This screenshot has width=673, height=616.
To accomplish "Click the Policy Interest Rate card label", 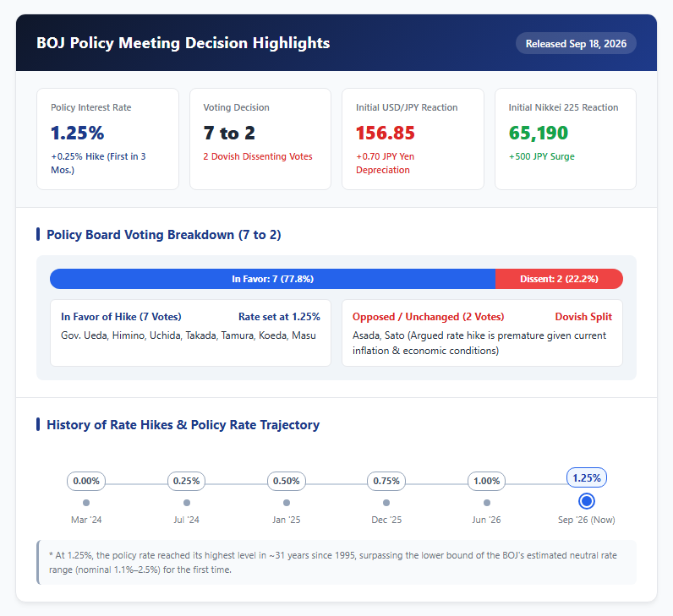I will click(x=91, y=107).
